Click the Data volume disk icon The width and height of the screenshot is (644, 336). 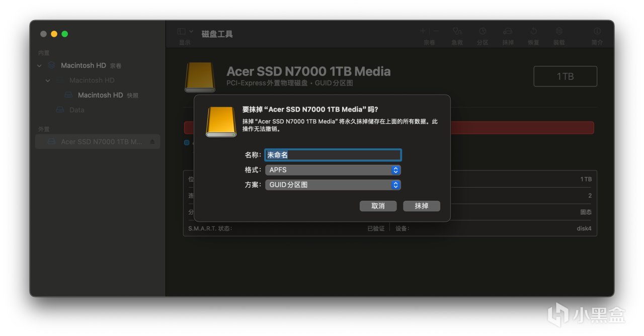click(60, 110)
